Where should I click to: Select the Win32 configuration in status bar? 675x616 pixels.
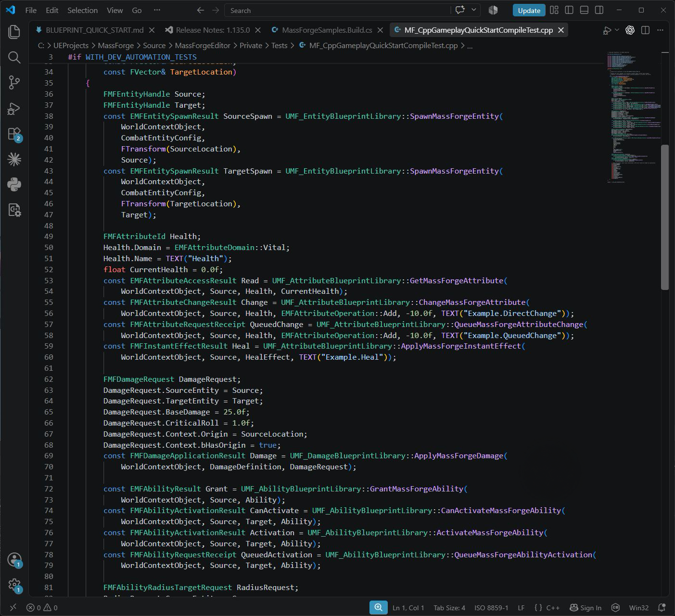(639, 607)
